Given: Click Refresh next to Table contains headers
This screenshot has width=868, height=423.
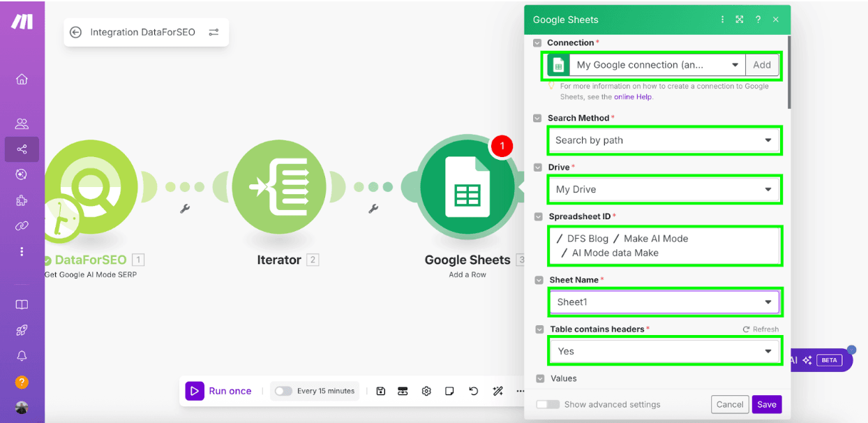Looking at the screenshot, I should coord(760,329).
